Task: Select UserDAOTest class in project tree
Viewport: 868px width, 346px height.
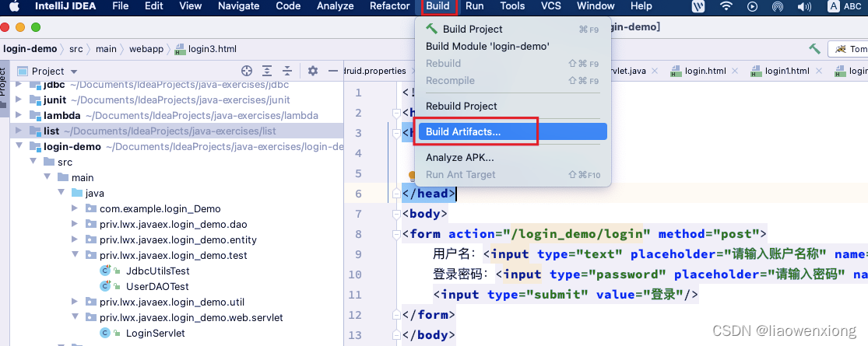Action: [x=157, y=286]
